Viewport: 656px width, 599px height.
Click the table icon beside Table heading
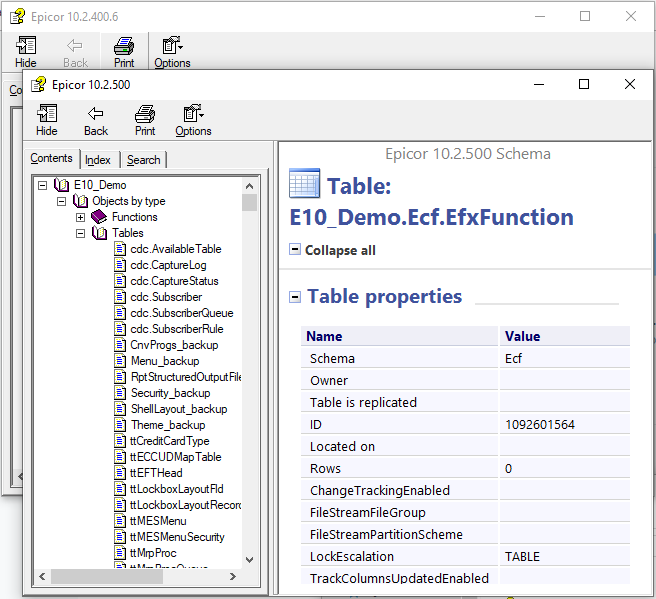[x=305, y=183]
